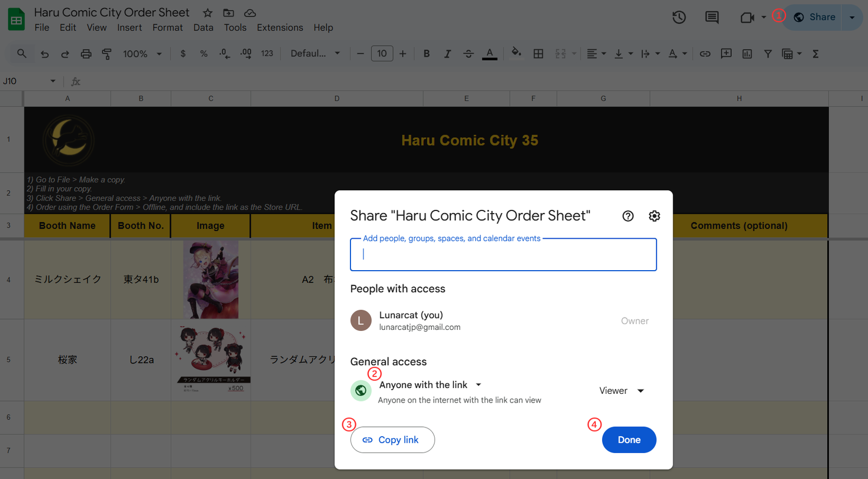Start a Meet video call

point(748,17)
